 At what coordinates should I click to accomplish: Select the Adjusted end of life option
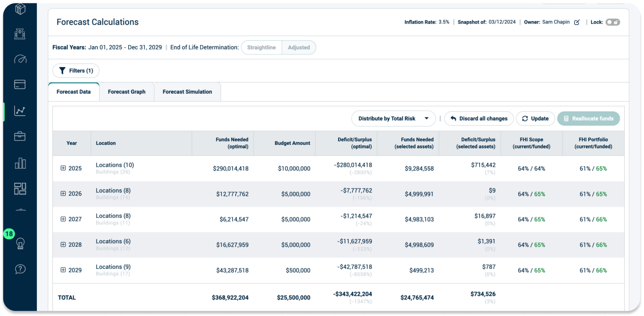(x=299, y=47)
